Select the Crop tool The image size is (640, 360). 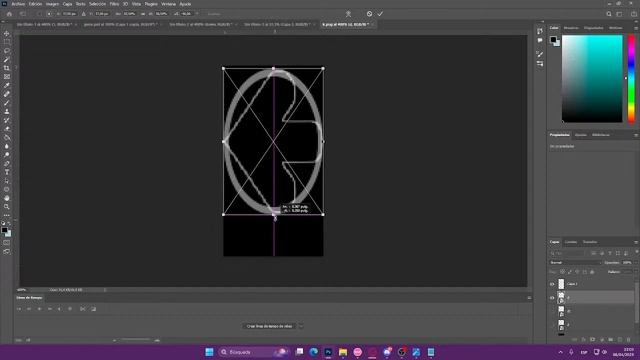point(7,68)
